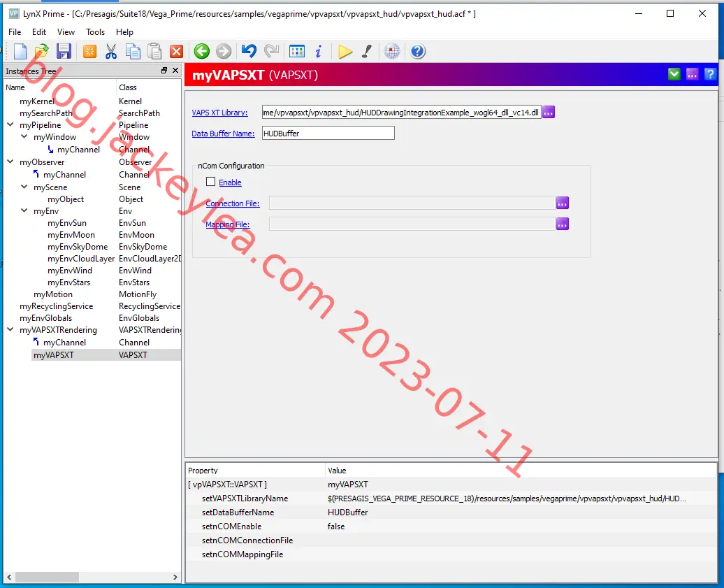Collapse the myPipeline tree node
The height and width of the screenshot is (588, 724).
pyautogui.click(x=10, y=124)
